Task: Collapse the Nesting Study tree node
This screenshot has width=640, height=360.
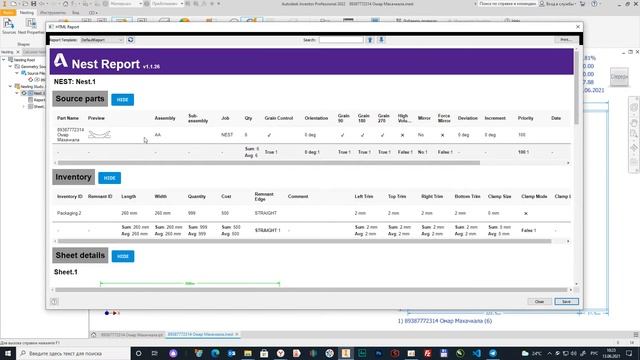Action: pos(11,87)
